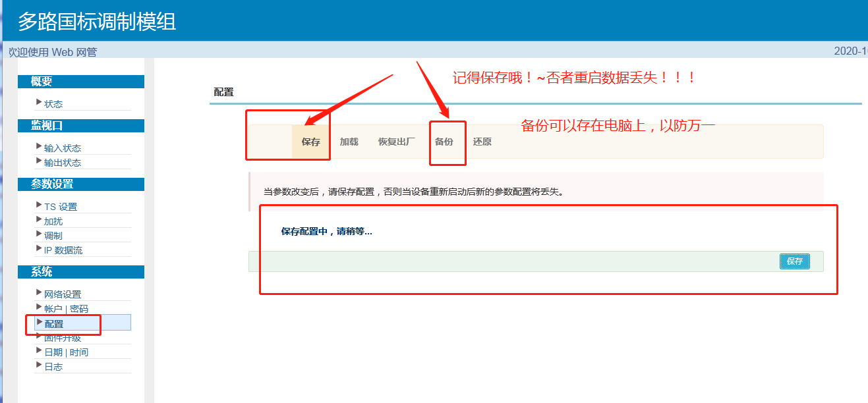Click the blue 保存 button
This screenshot has height=403, width=868.
click(795, 261)
